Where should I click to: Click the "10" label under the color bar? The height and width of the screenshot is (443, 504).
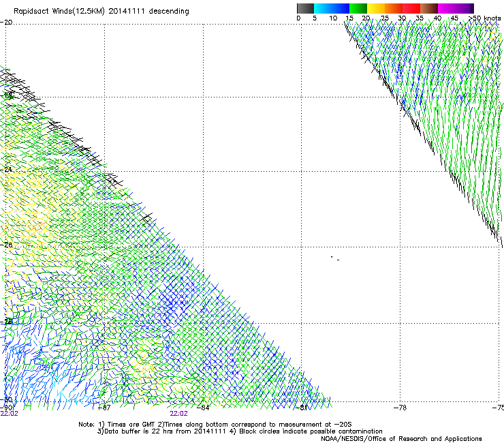[333, 18]
